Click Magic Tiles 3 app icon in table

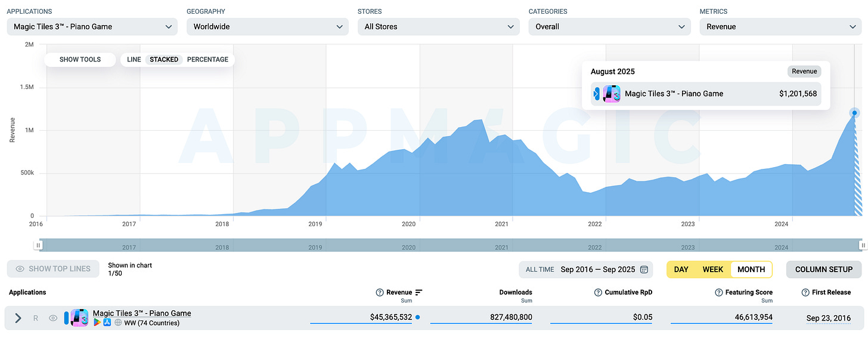[79, 318]
